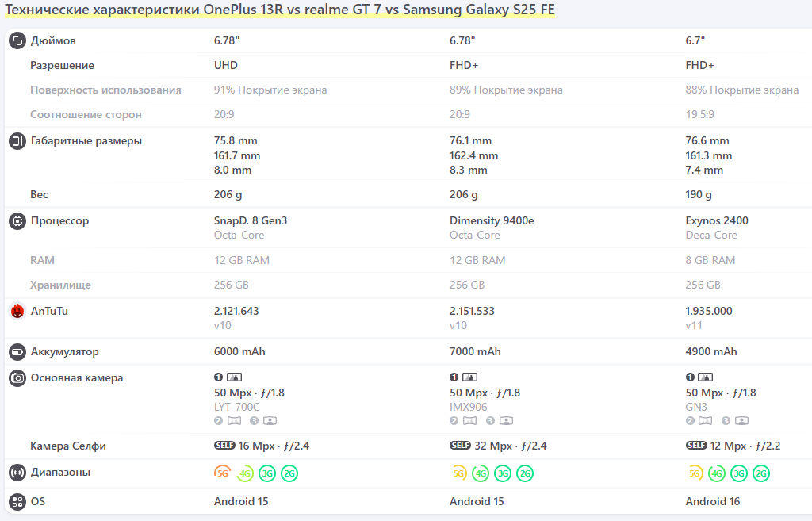The image size is (812, 521).
Task: Click the SELF badge next to 32 Mpx
Action: [x=461, y=446]
